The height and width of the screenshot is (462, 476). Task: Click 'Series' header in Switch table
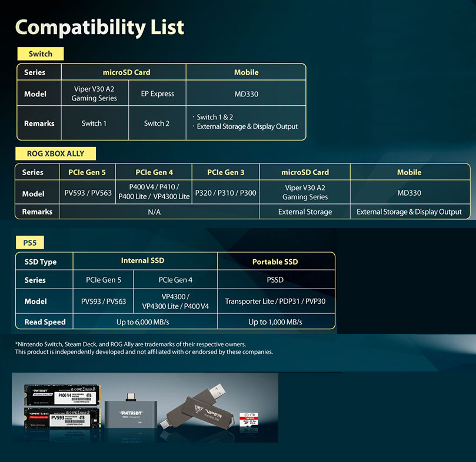(x=35, y=72)
